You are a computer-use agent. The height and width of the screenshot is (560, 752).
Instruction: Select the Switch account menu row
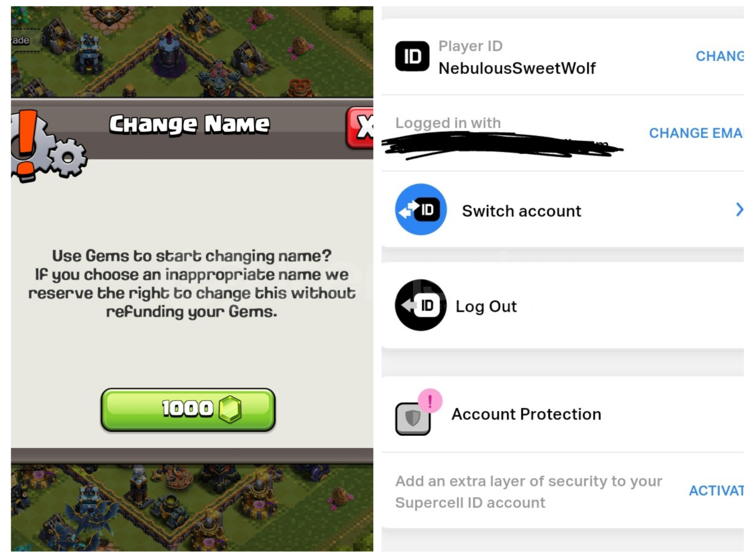(563, 209)
